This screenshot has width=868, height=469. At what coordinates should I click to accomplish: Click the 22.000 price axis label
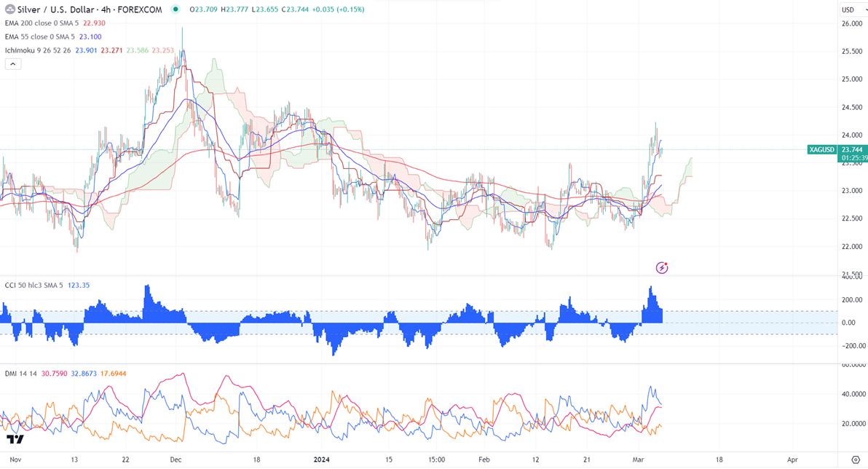click(x=852, y=246)
